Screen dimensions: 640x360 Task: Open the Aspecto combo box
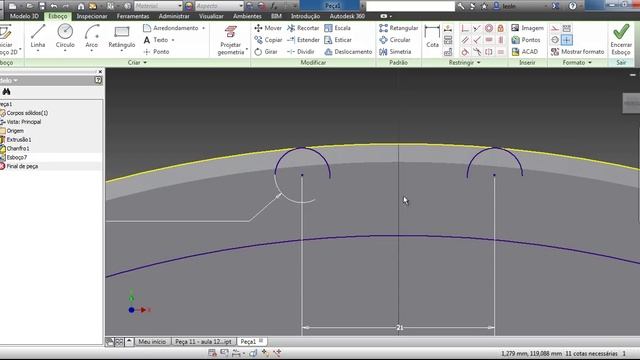pos(219,6)
